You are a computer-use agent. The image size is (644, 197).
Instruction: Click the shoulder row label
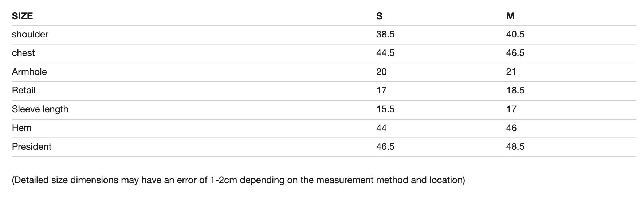click(30, 34)
